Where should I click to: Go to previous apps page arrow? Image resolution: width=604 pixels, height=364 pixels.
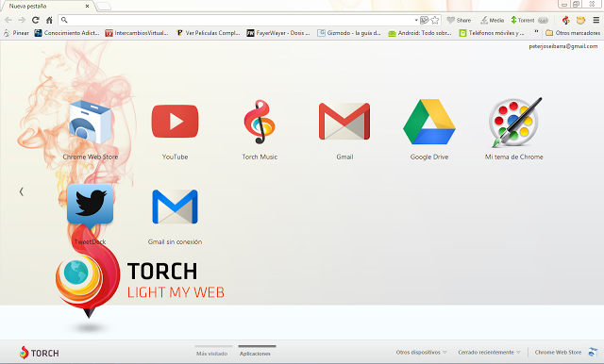(x=22, y=191)
